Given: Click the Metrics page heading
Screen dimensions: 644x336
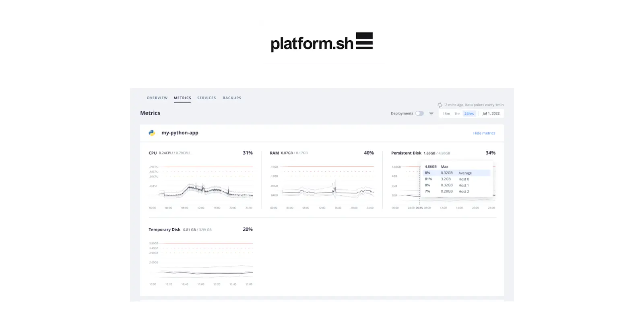Looking at the screenshot, I should 150,113.
